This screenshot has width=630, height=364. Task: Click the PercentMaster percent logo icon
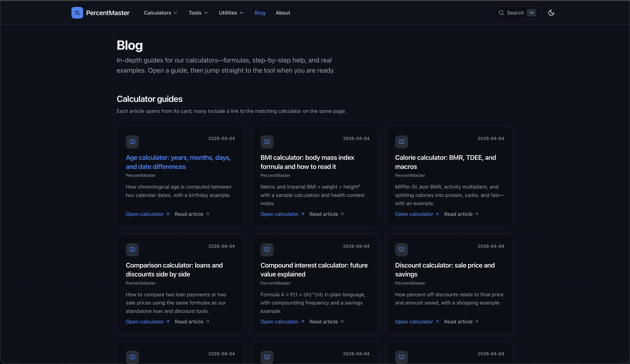click(77, 13)
